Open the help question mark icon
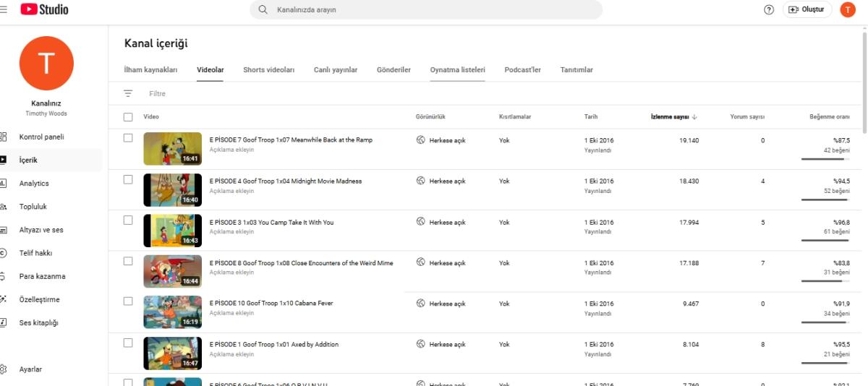 769,9
